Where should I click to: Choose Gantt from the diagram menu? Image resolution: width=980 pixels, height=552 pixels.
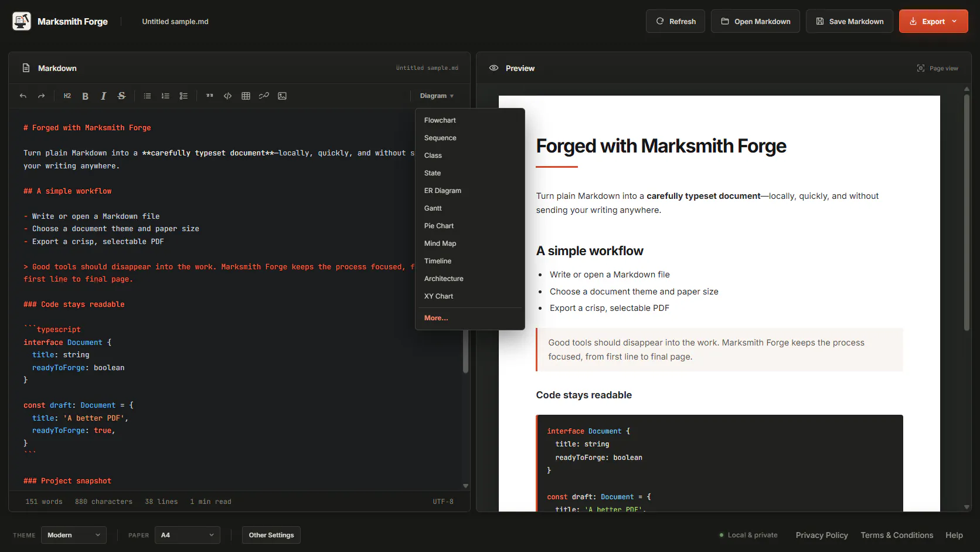pyautogui.click(x=470, y=208)
